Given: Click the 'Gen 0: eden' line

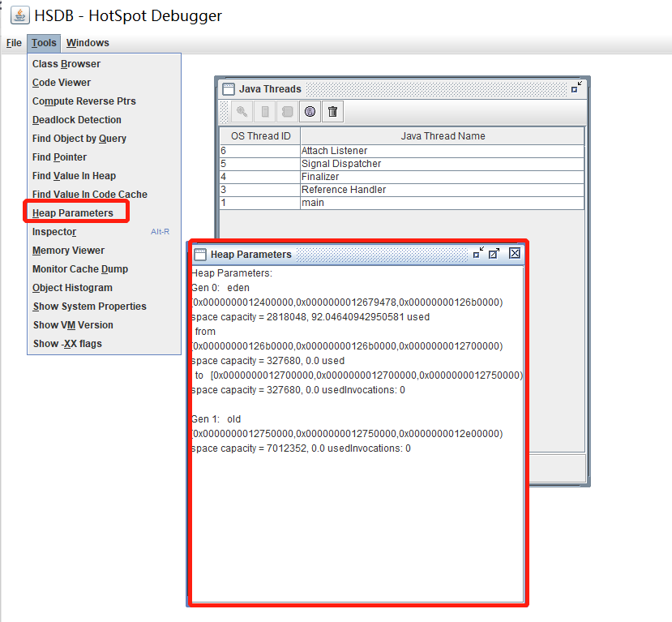Looking at the screenshot, I should coord(220,288).
